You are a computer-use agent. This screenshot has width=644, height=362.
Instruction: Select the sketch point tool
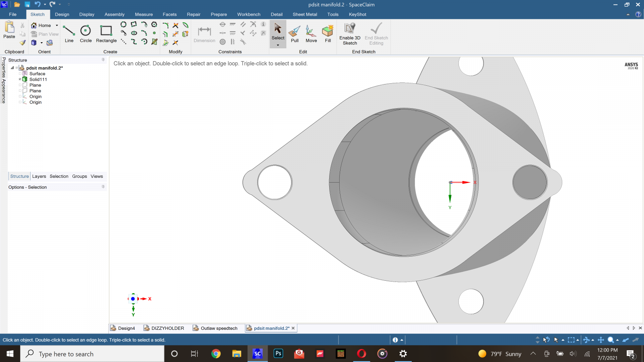coord(154,33)
